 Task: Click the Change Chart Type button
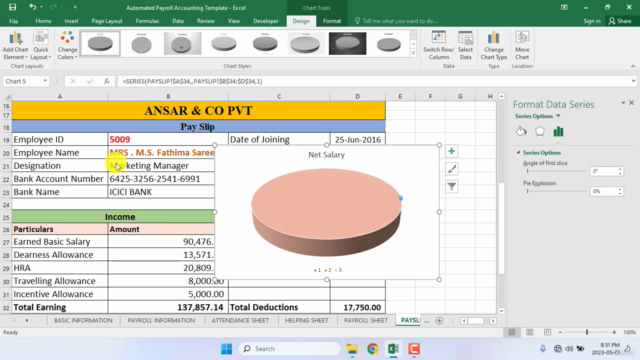(493, 45)
